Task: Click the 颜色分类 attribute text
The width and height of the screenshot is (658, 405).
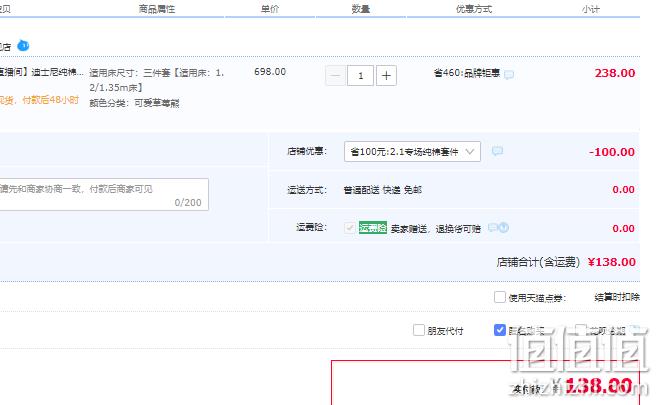Action: [x=134, y=103]
